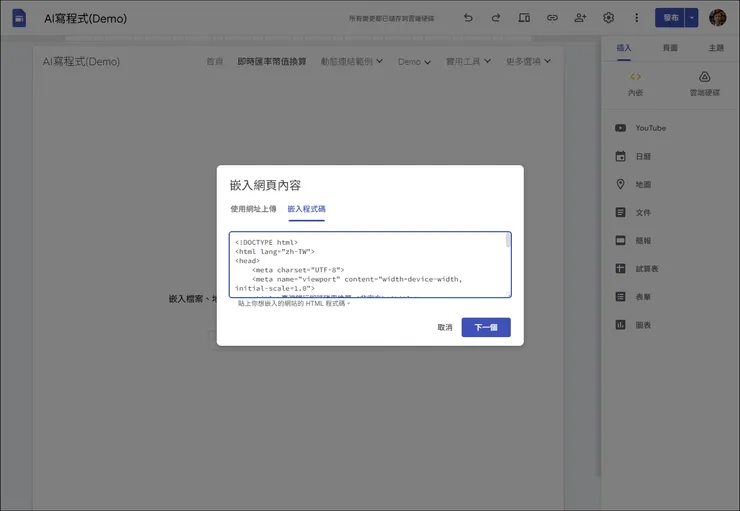Click the 下一個 button
740x511 pixels.
coord(486,327)
